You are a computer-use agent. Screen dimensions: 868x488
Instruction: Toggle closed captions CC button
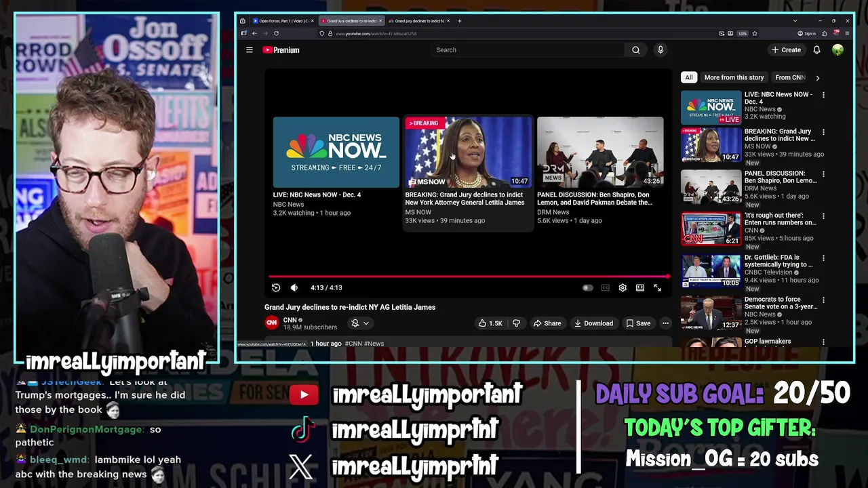coord(605,288)
